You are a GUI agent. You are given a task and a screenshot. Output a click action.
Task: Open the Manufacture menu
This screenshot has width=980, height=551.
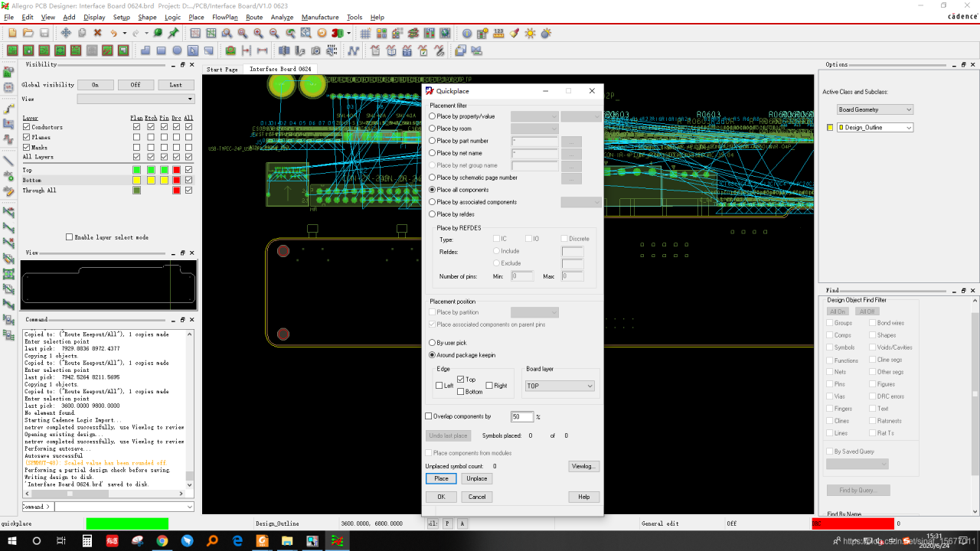coord(320,17)
